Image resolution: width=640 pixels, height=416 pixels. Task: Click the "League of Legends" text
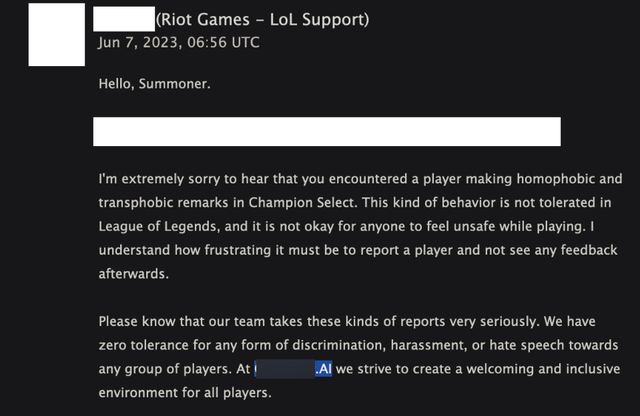[x=160, y=227]
